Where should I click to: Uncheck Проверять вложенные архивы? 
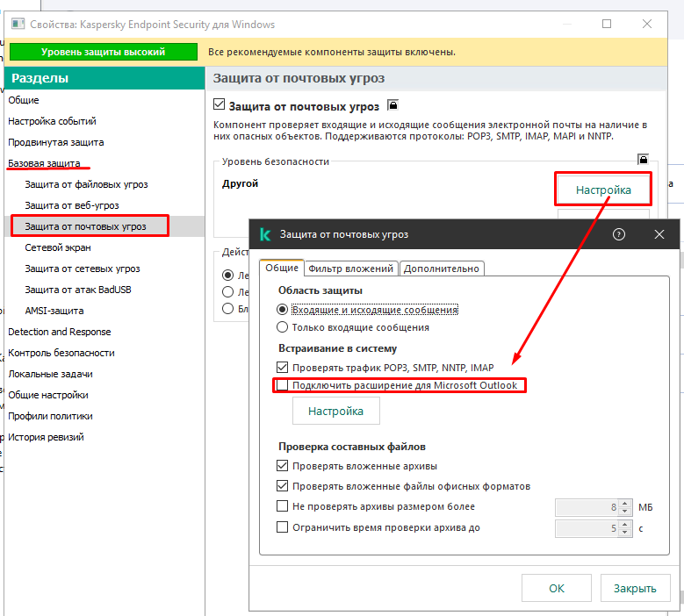(282, 466)
